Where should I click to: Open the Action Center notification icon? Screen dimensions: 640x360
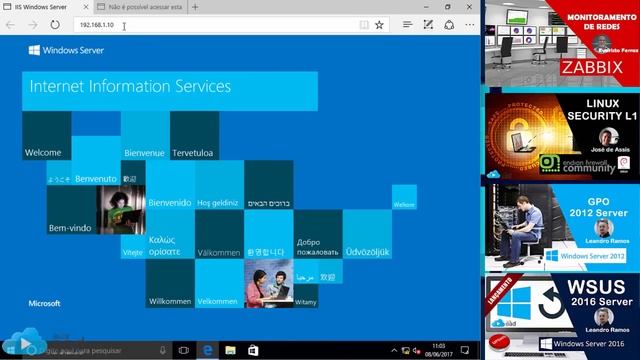pos(465,350)
